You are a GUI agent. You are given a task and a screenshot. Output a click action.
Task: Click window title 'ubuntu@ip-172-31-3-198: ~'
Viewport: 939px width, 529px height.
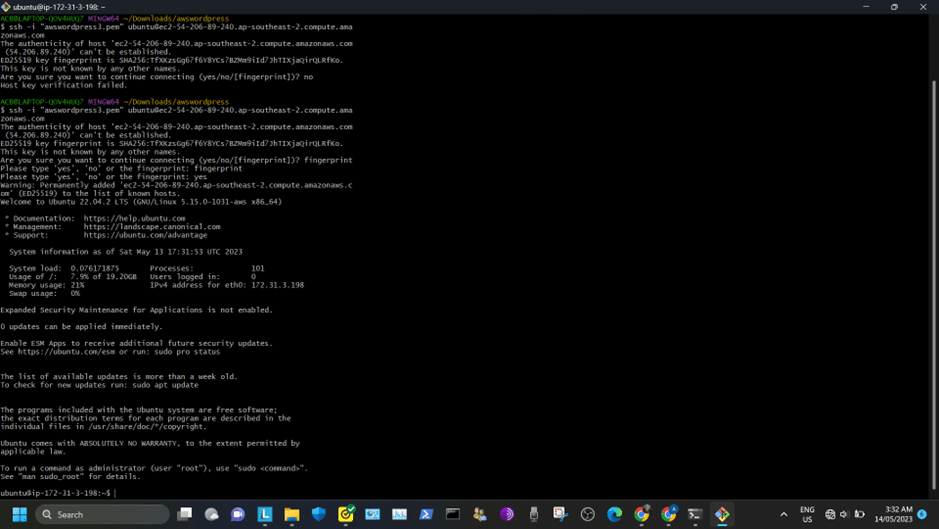(x=59, y=7)
